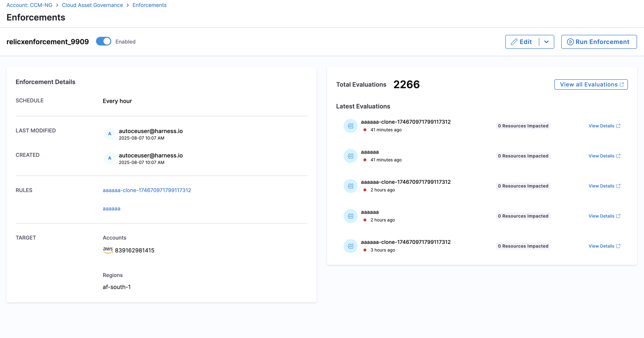Viewport: 644px width, 338px height.
Task: Click rule icon of first latest evaluation
Action: click(x=350, y=126)
